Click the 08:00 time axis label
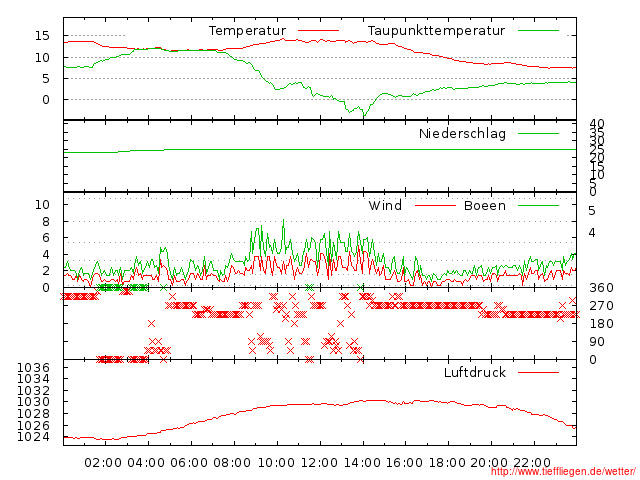The height and width of the screenshot is (480, 640). (232, 463)
